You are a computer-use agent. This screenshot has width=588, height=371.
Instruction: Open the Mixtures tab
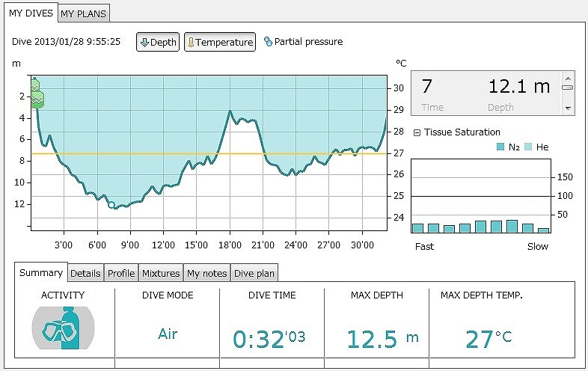pyautogui.click(x=161, y=273)
